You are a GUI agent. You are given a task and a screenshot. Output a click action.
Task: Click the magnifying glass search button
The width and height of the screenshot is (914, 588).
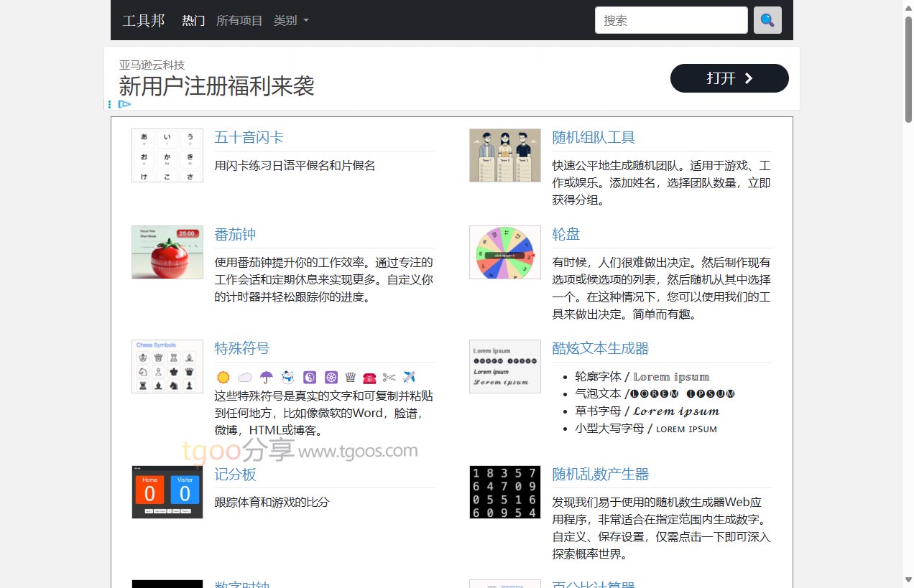[x=767, y=20]
